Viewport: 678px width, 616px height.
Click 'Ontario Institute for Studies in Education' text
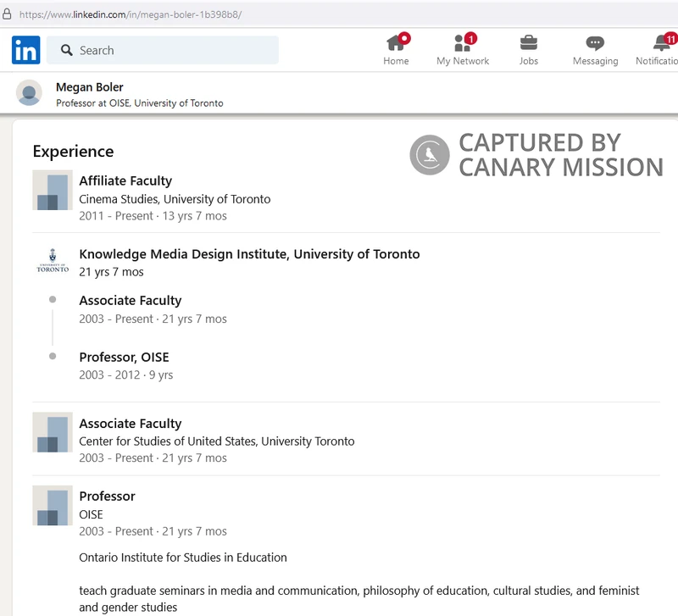click(183, 558)
